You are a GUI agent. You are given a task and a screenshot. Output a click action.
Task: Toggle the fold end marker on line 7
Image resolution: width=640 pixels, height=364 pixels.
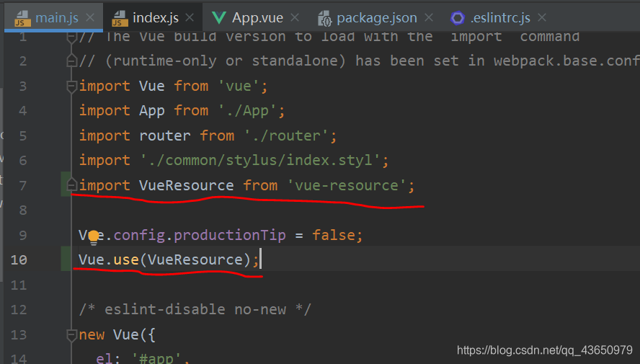pyautogui.click(x=71, y=185)
